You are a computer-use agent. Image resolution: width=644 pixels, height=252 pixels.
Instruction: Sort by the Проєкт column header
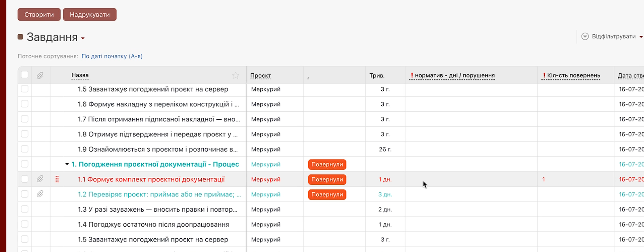[260, 75]
